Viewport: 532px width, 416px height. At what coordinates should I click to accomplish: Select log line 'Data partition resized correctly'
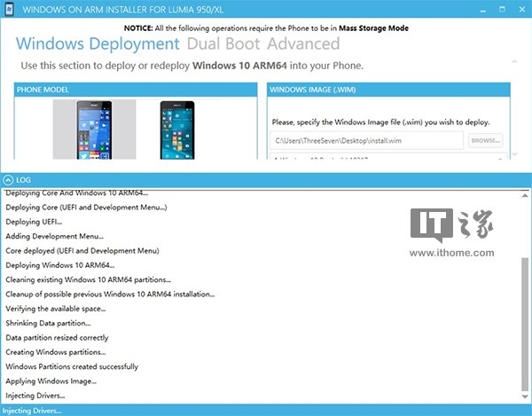[x=57, y=338]
